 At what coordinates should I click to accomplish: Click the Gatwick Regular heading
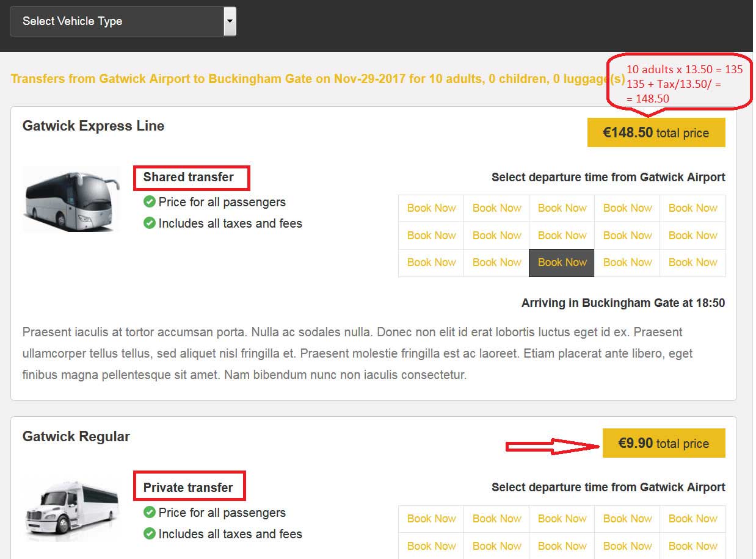coord(76,436)
